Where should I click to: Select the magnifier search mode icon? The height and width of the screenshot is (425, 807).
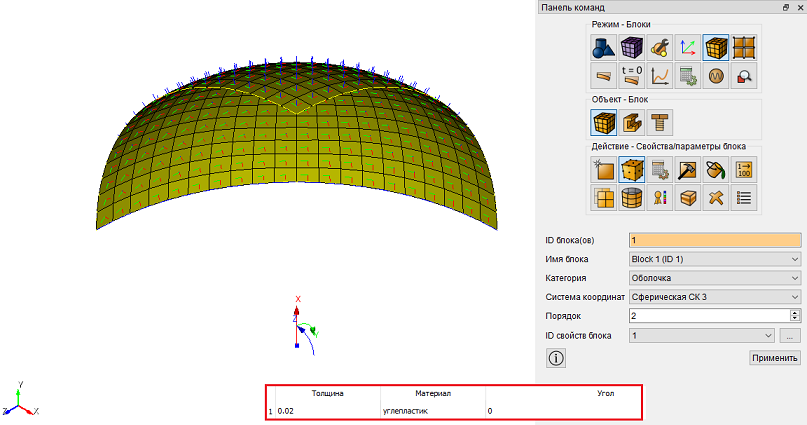pyautogui.click(x=744, y=76)
